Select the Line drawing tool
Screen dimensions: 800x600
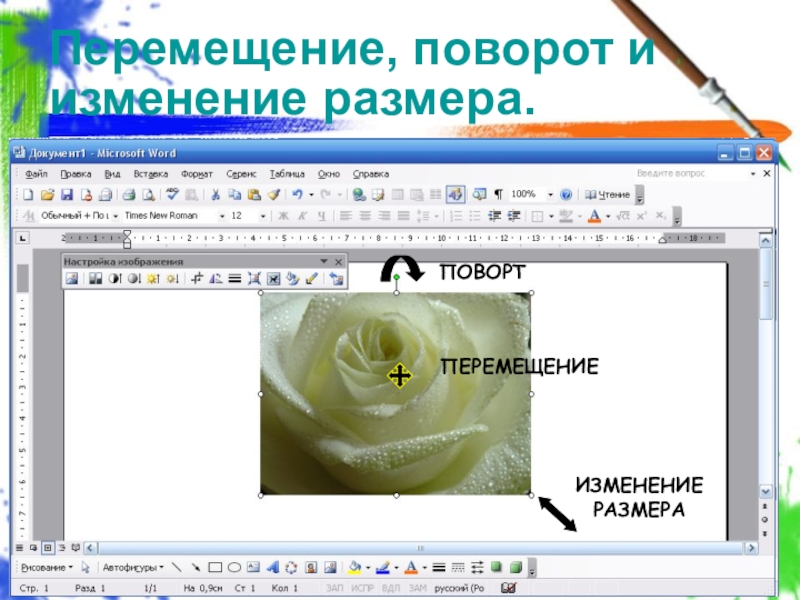176,567
